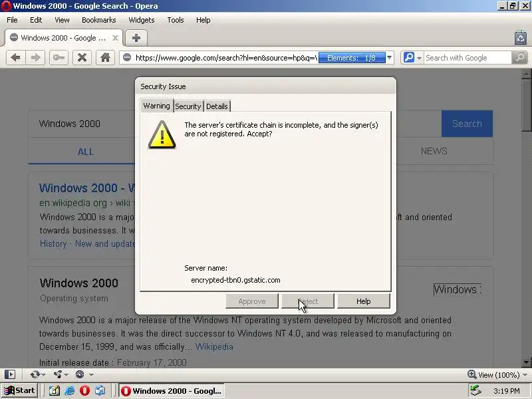
Task: Open a new tab with the plus button
Action: (x=136, y=38)
